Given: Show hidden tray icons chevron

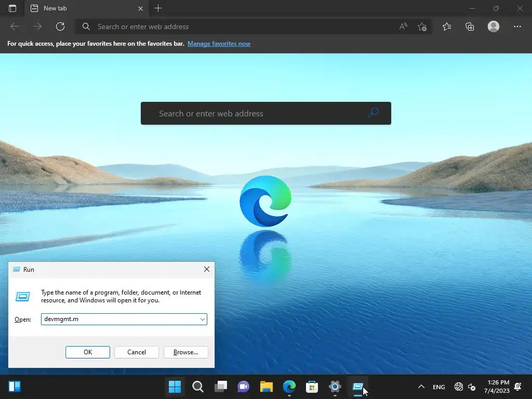Looking at the screenshot, I should [421, 387].
